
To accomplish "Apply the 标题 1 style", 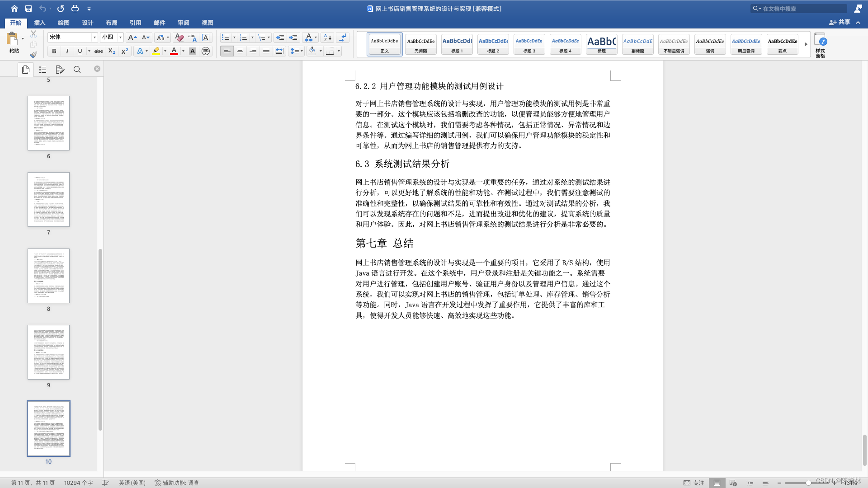I will 457,44.
